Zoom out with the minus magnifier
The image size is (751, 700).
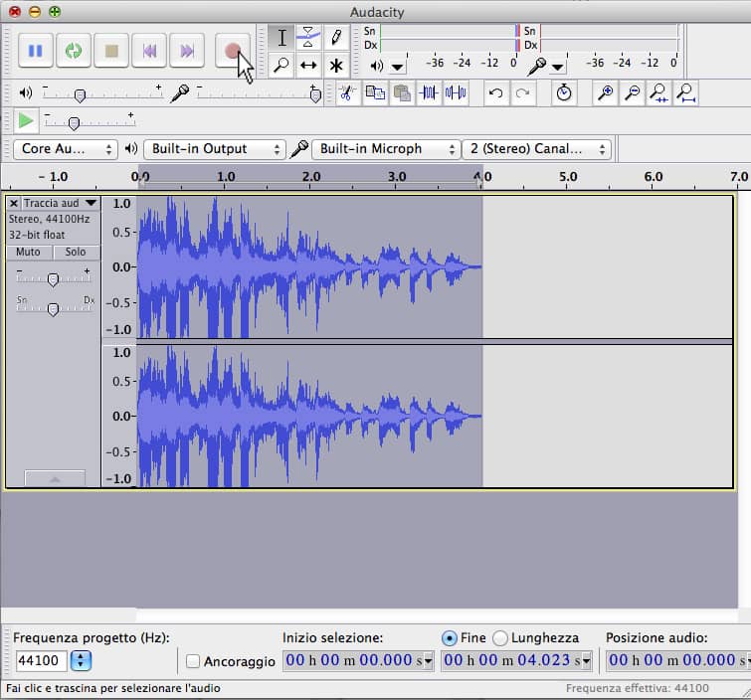633,92
